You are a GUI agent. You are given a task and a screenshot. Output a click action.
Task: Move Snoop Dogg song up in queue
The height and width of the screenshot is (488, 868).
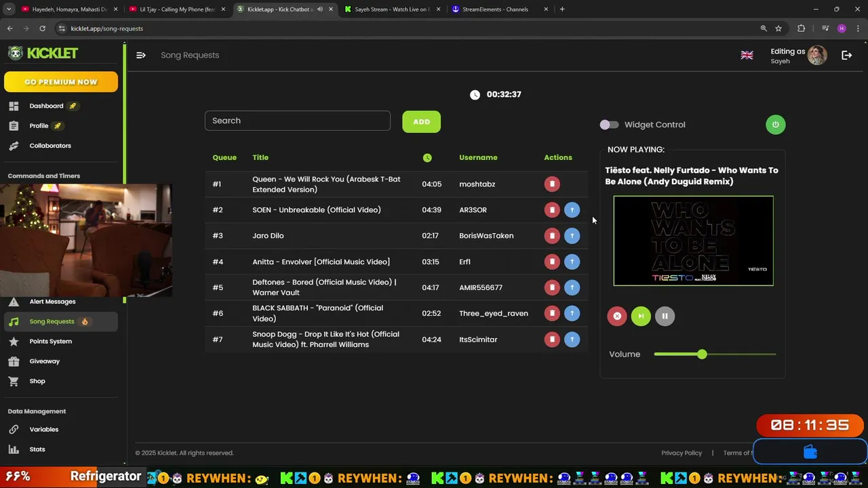pyautogui.click(x=572, y=340)
